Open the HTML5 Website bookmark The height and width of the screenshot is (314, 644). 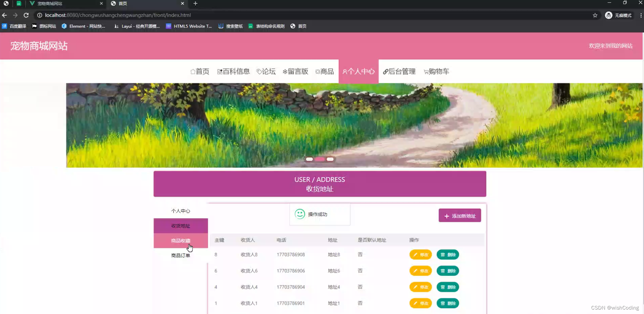(189, 26)
